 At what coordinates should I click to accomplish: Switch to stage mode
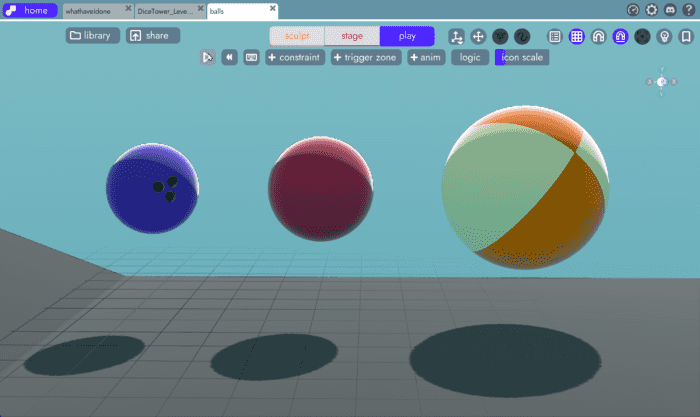[x=352, y=36]
